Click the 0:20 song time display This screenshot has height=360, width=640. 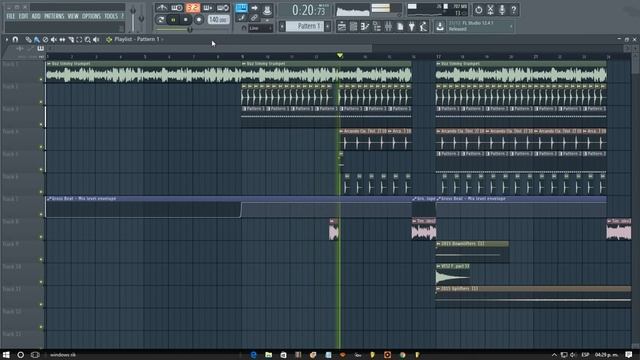click(x=309, y=10)
